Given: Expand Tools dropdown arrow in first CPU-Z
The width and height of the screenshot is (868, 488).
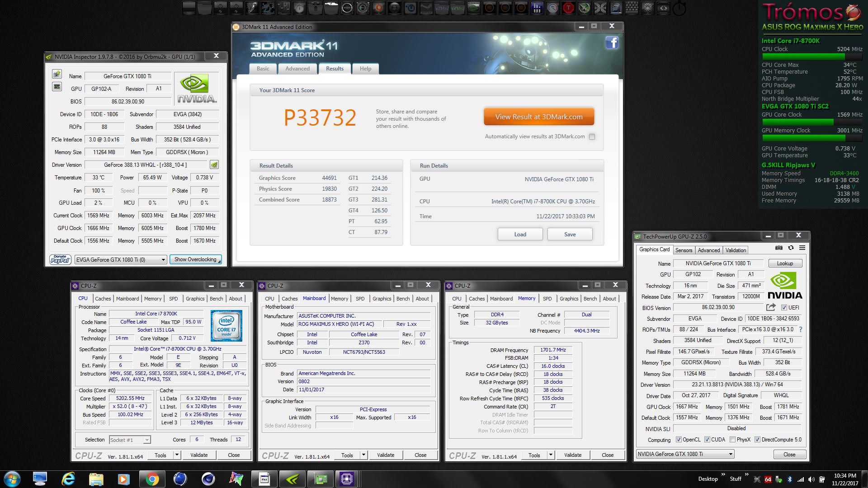Looking at the screenshot, I should pyautogui.click(x=177, y=455).
